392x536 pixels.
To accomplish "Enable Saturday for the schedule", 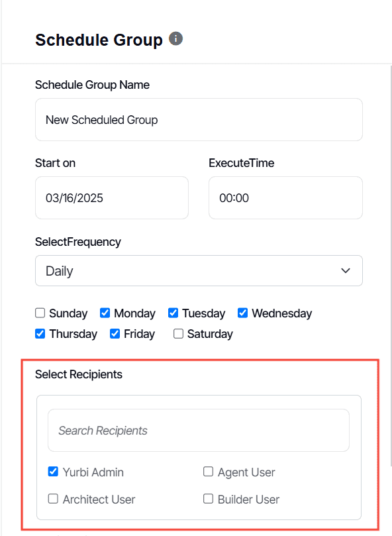I will [x=177, y=334].
